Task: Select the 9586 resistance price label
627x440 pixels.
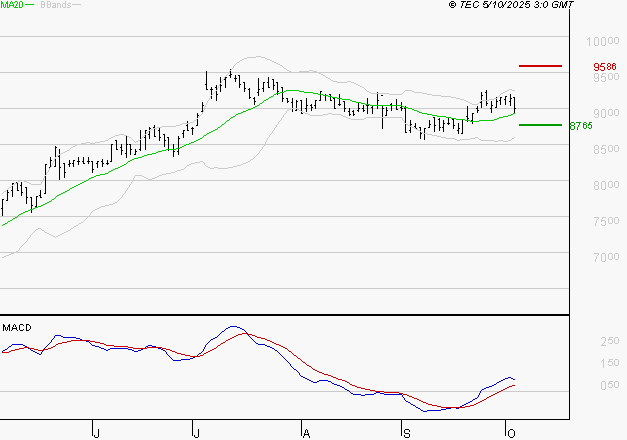Action: (604, 67)
